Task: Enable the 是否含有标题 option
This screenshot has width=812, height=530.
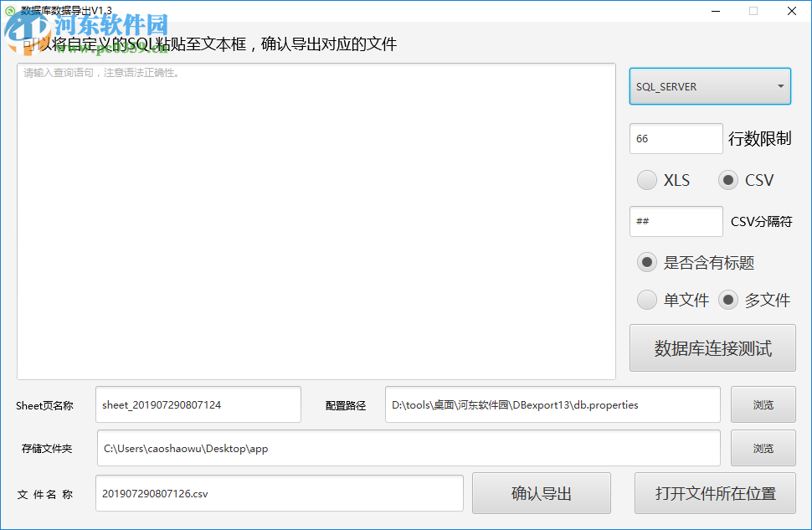Action: (x=646, y=262)
